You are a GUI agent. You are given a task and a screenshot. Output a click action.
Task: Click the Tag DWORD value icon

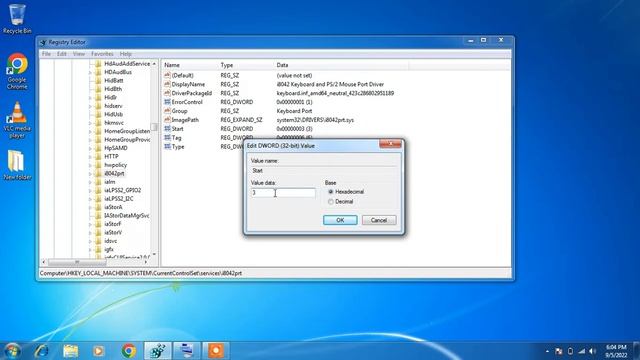[x=167, y=138]
